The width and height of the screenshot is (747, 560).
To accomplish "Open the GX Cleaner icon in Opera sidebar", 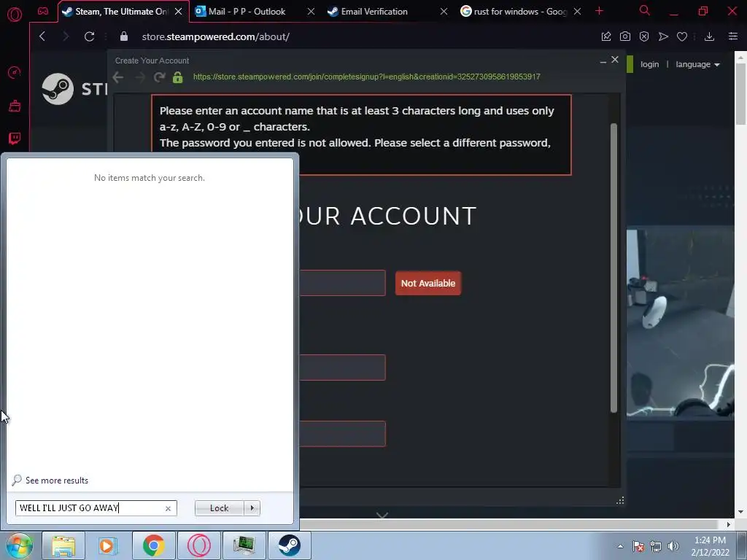I will 15,106.
